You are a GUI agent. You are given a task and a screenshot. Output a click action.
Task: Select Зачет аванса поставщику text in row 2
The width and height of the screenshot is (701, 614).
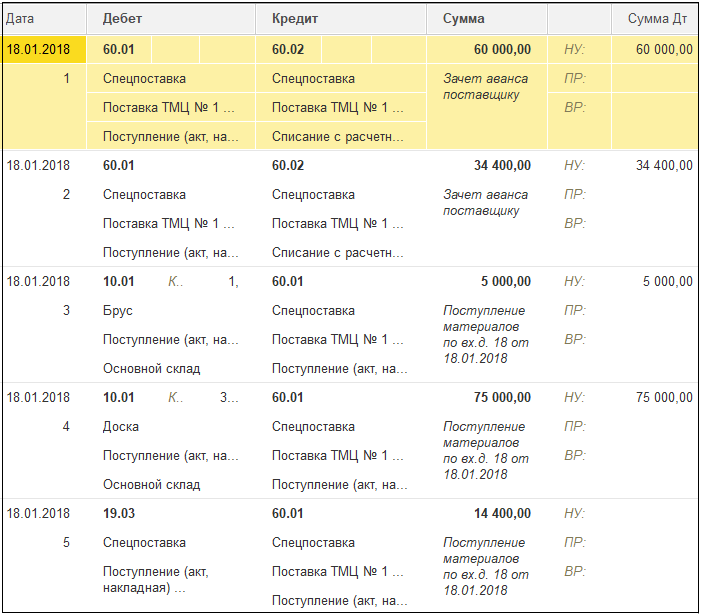pyautogui.click(x=486, y=203)
